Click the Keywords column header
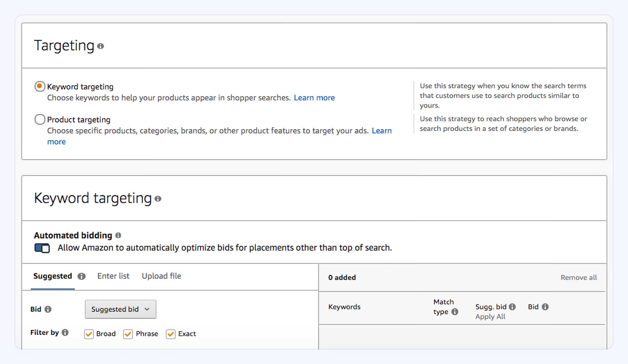Image resolution: width=628 pixels, height=364 pixels. [x=345, y=307]
